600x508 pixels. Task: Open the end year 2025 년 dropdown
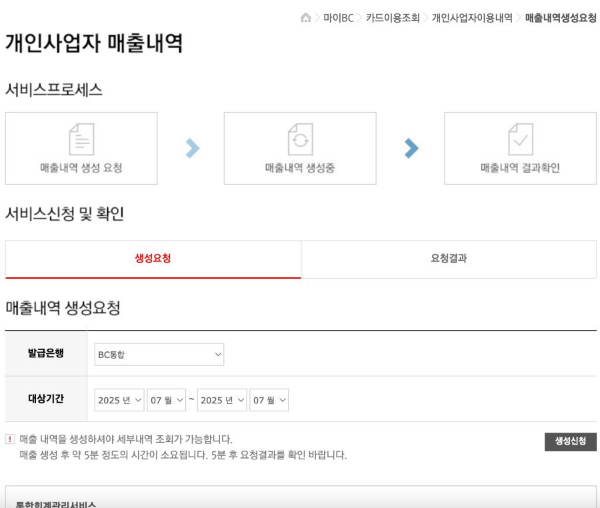pyautogui.click(x=222, y=400)
